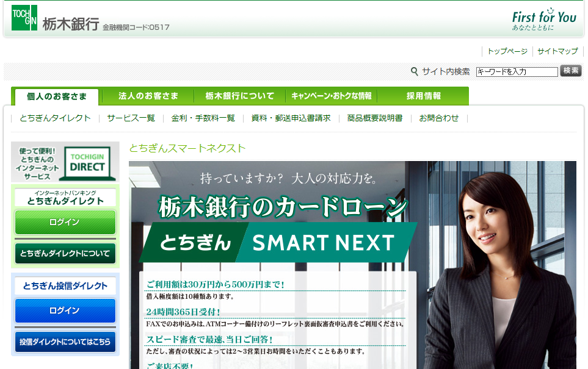Click the 24時間365日受付！ text
Screen dimensions: 588x369
point(183,312)
